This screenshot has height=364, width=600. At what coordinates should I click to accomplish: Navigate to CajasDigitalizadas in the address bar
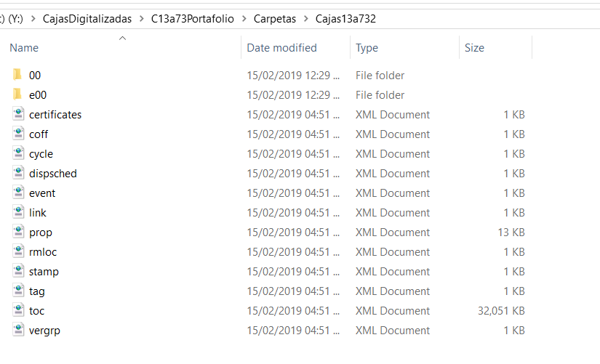(x=87, y=19)
